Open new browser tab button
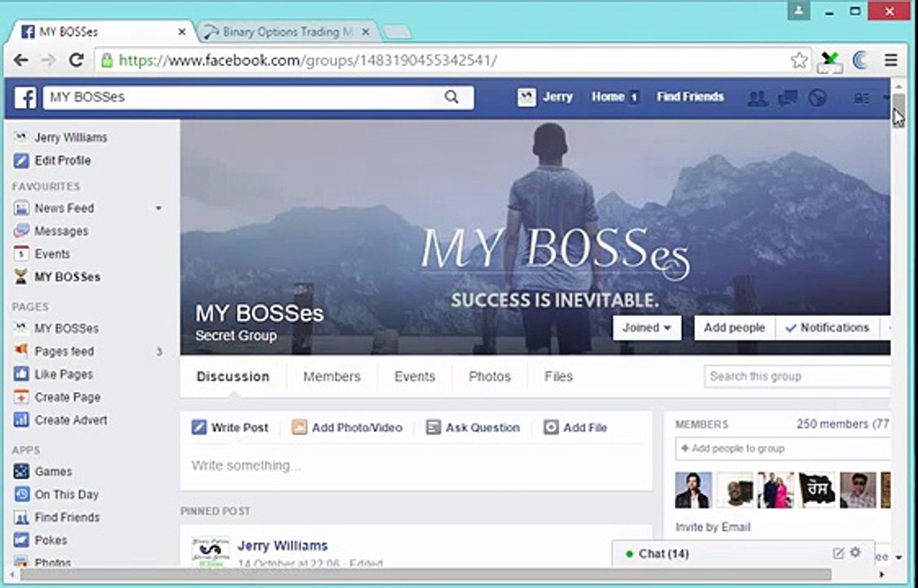The width and height of the screenshot is (918, 588). click(x=397, y=32)
